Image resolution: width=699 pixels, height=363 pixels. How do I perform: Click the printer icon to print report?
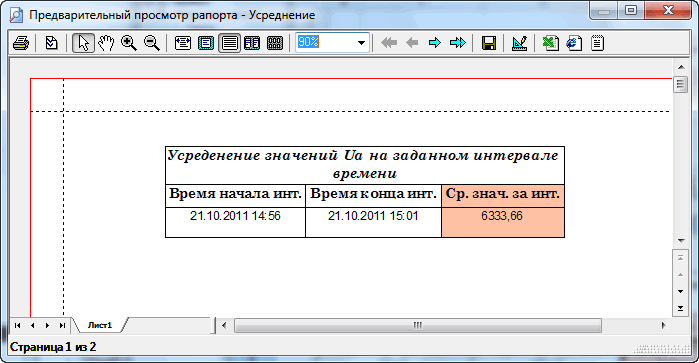21,43
